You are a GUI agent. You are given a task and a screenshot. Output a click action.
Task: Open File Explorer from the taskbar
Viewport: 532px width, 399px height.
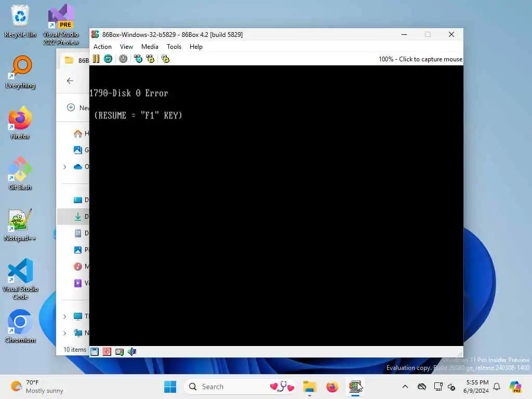(x=310, y=387)
